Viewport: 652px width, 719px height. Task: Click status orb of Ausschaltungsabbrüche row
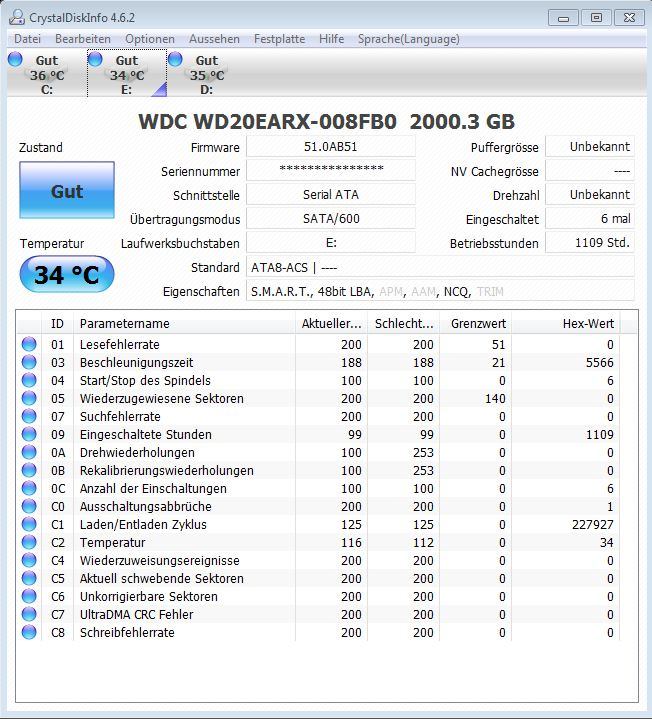(x=29, y=506)
